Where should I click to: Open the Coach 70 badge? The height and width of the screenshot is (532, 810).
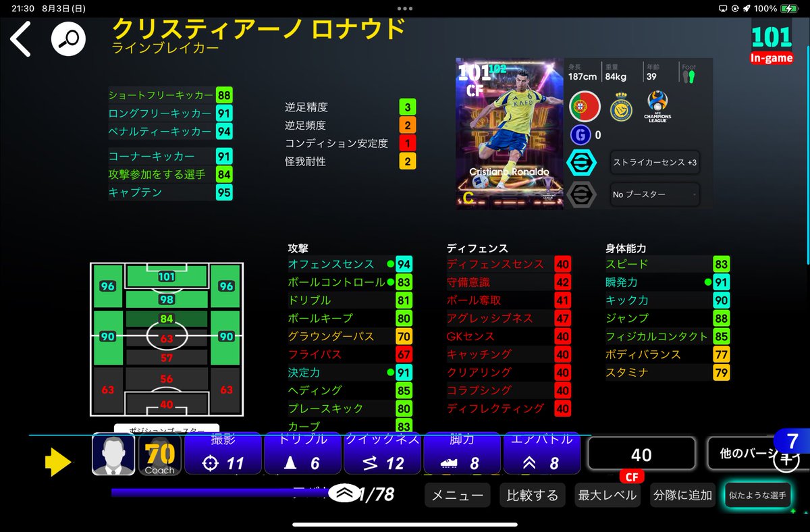pos(160,456)
